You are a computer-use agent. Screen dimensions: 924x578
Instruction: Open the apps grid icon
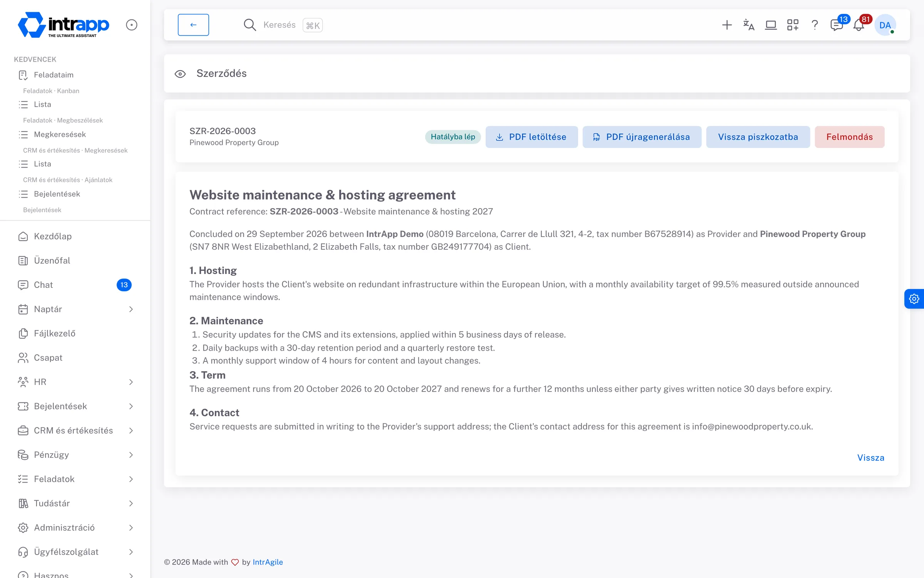click(792, 25)
